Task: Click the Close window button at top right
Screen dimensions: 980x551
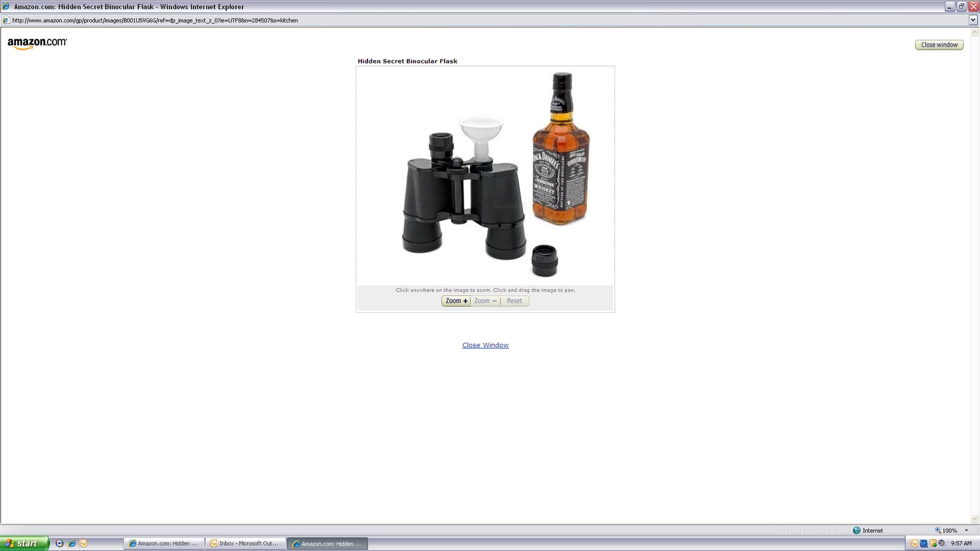Action: (939, 45)
